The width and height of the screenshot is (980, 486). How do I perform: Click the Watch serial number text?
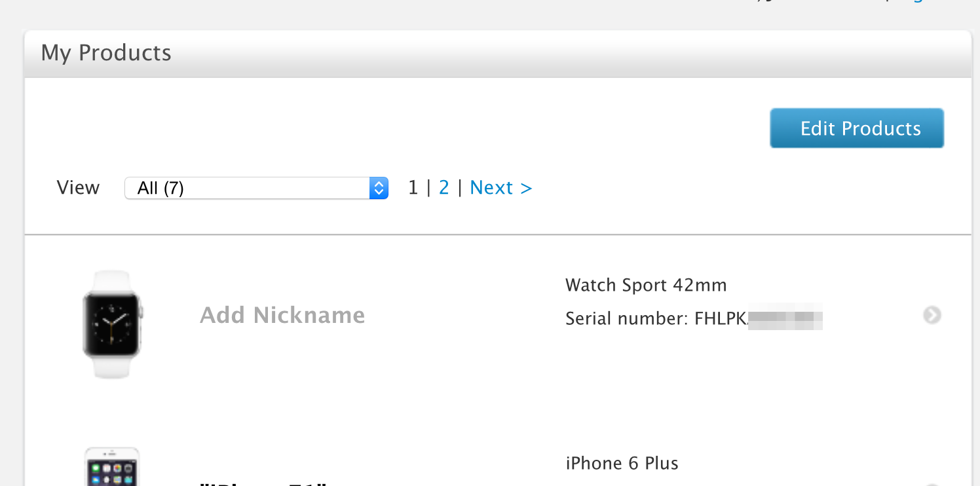point(694,319)
